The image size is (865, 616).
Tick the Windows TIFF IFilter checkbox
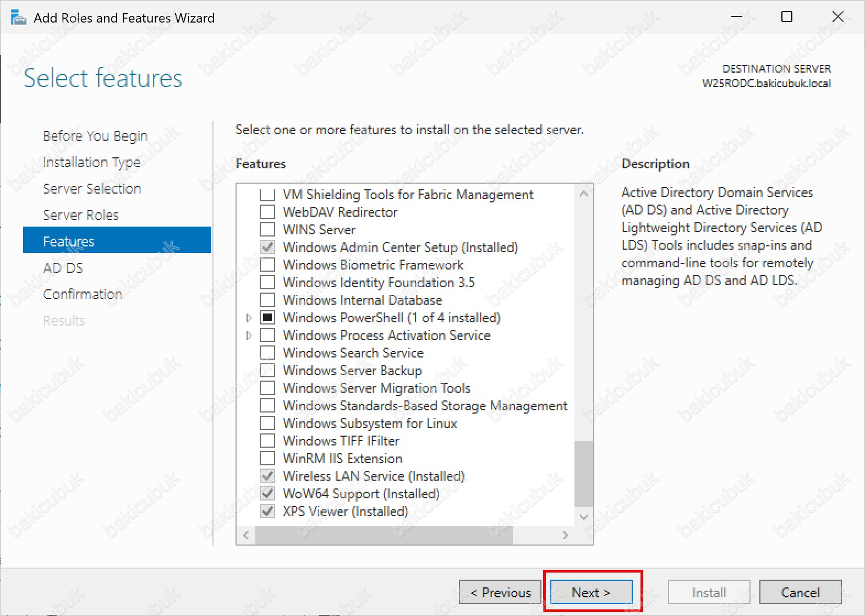(x=267, y=441)
